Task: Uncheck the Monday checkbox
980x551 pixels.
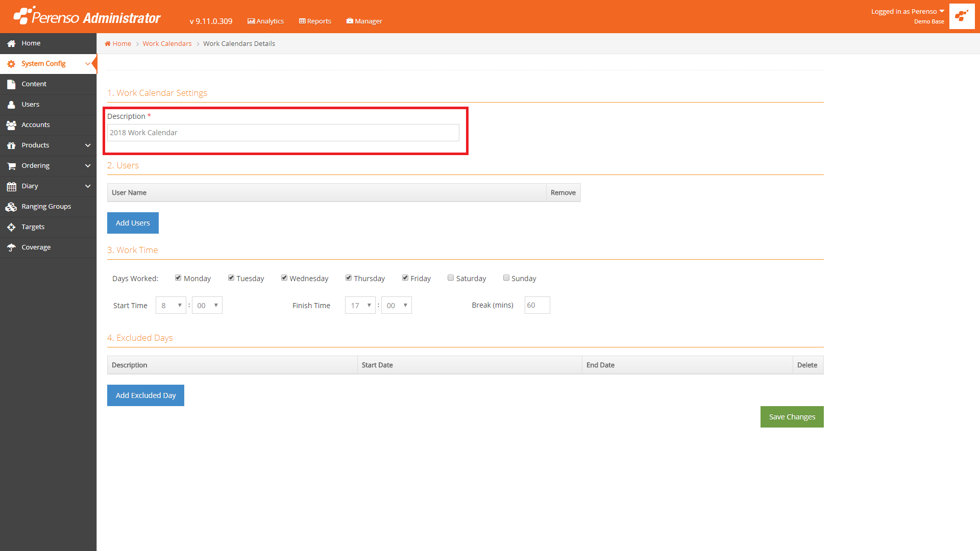Action: [x=178, y=278]
